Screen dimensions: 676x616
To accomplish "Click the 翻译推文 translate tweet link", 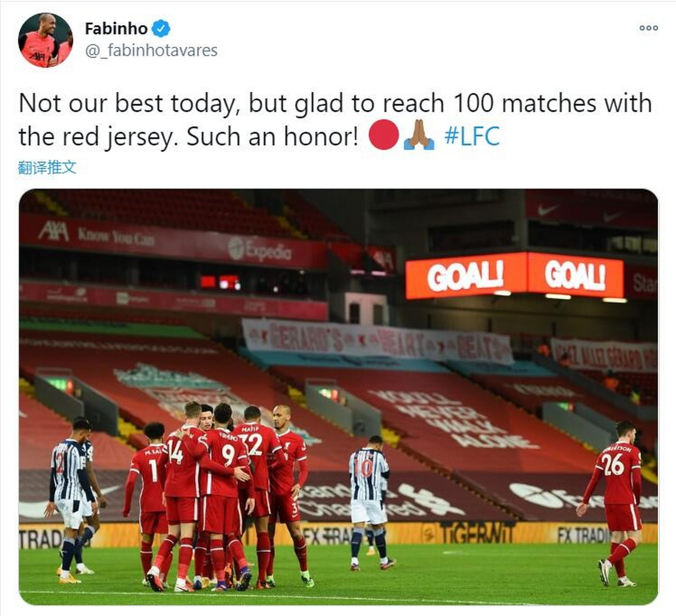I will click(47, 167).
